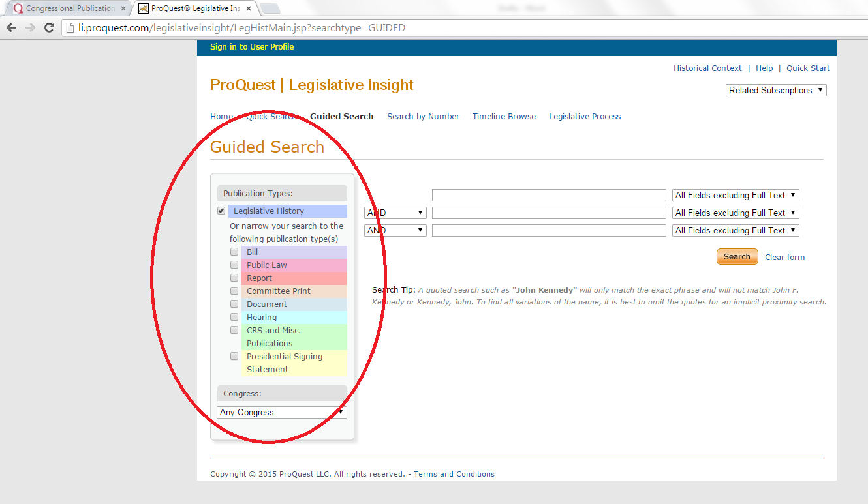This screenshot has height=504, width=868.
Task: Open Terms and Conditions link
Action: 454,474
